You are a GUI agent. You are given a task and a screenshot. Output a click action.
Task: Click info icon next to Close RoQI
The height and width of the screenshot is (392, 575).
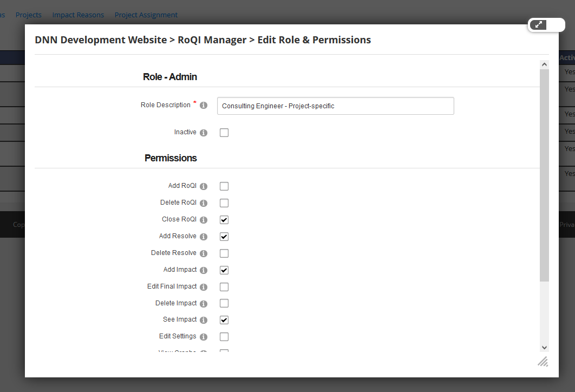(204, 220)
